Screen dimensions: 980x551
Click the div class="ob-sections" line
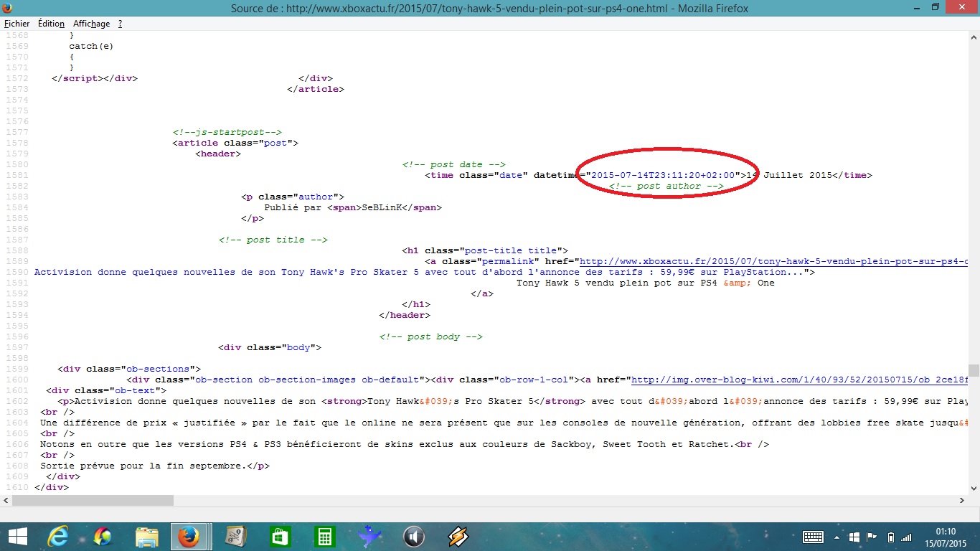coord(129,369)
